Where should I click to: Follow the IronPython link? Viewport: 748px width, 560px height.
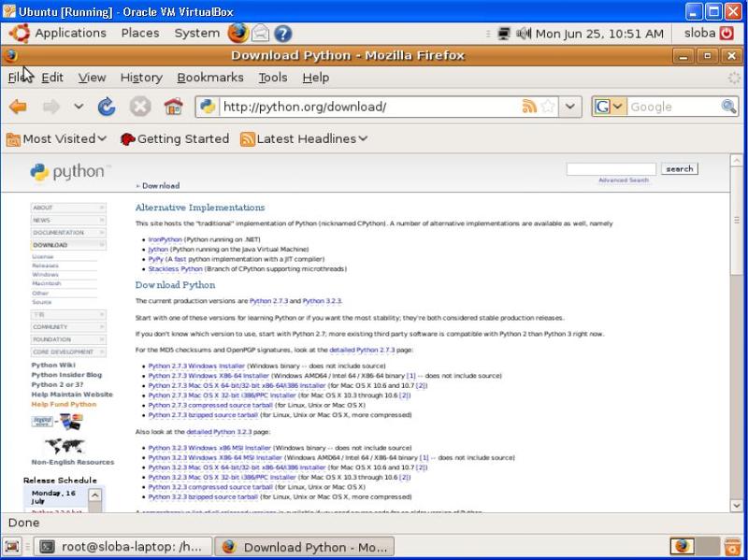click(x=165, y=239)
